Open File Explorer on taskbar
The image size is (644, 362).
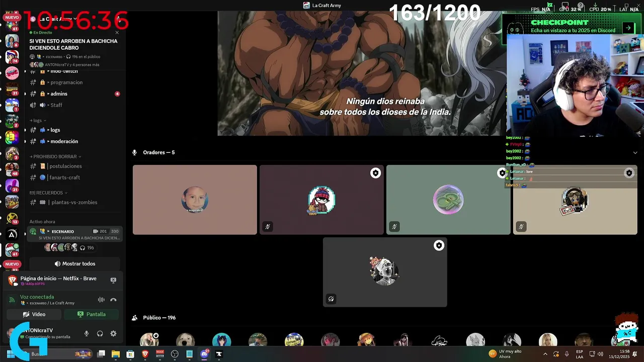pos(116,354)
